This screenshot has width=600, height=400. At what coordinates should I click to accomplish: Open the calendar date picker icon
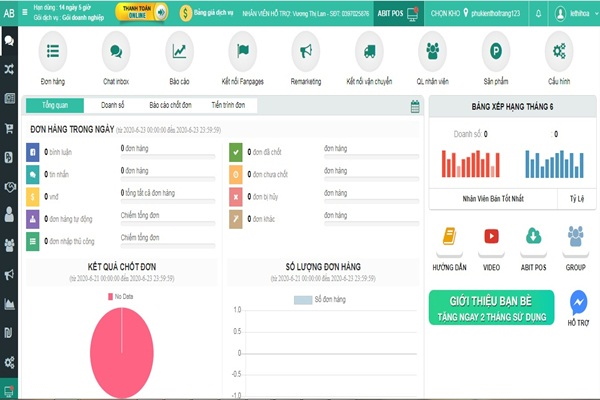415,107
